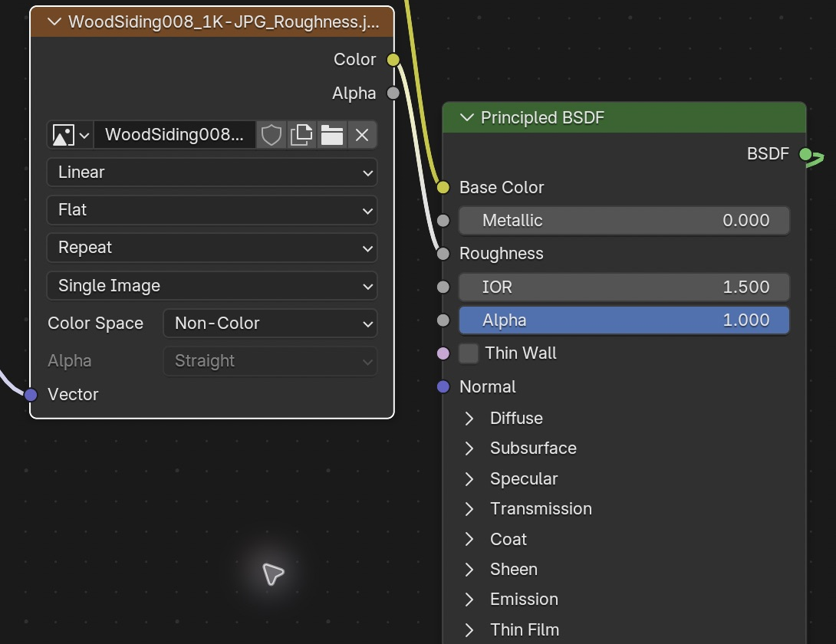This screenshot has width=836, height=644.
Task: Click the Normal input label
Action: [x=487, y=387]
